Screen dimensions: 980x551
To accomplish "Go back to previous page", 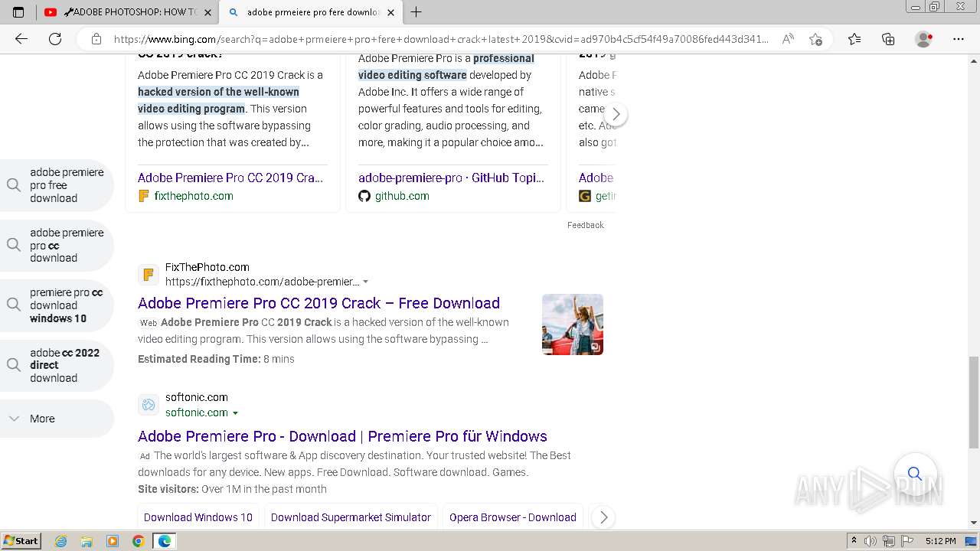I will click(x=21, y=39).
